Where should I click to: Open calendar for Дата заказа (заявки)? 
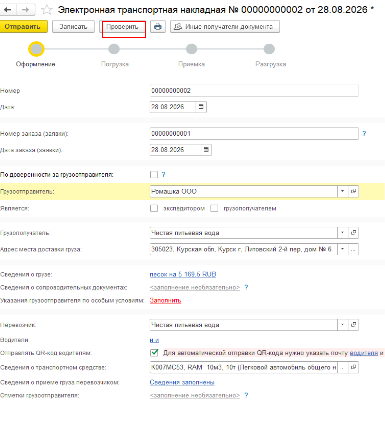click(x=206, y=150)
